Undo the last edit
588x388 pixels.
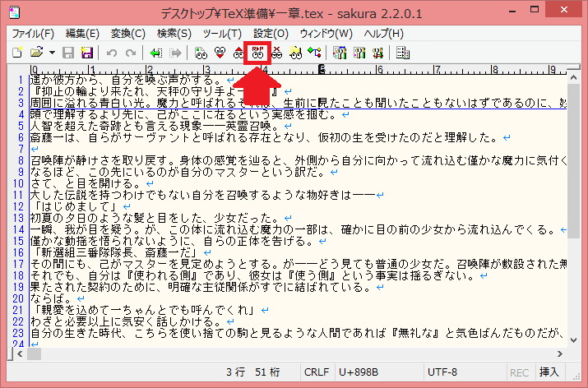pos(111,53)
